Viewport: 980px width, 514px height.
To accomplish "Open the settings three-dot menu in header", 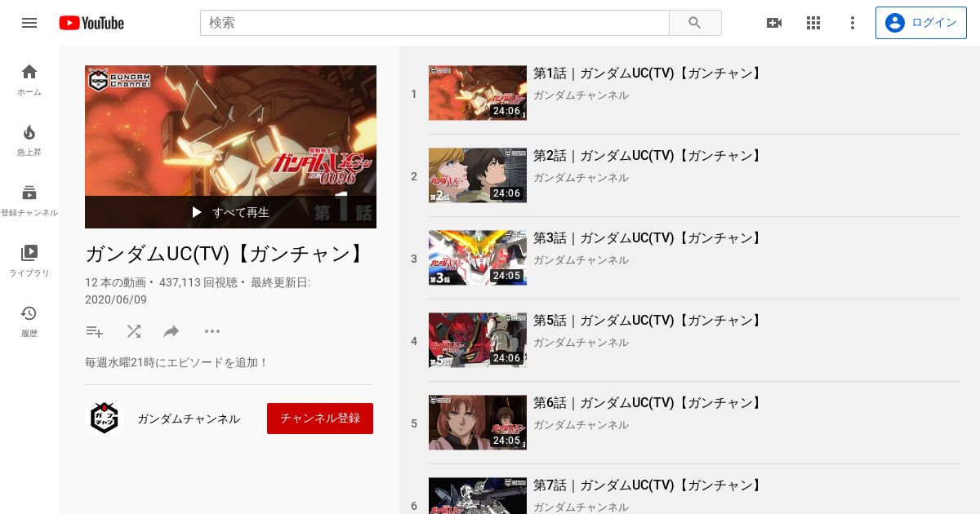I will [x=853, y=23].
